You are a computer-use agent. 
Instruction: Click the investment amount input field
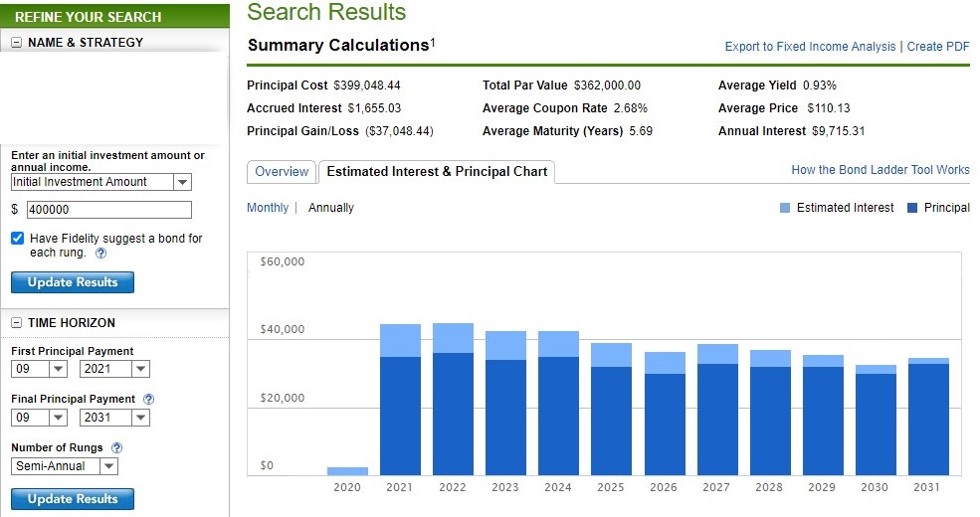pos(108,210)
